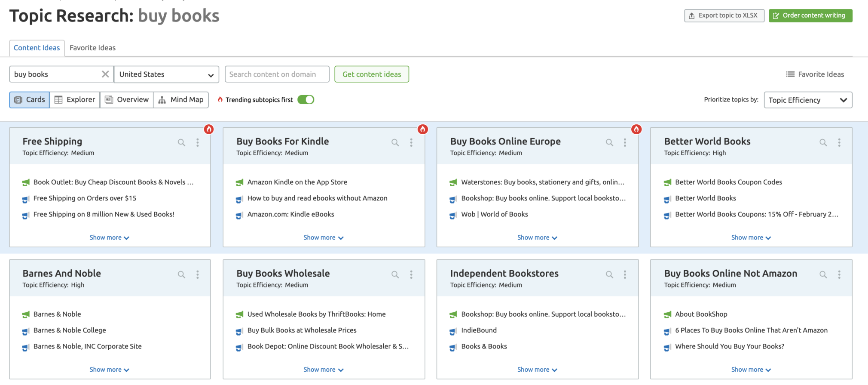This screenshot has width=868, height=385.
Task: Open Topic Efficiency prioritize dropdown
Action: [808, 100]
